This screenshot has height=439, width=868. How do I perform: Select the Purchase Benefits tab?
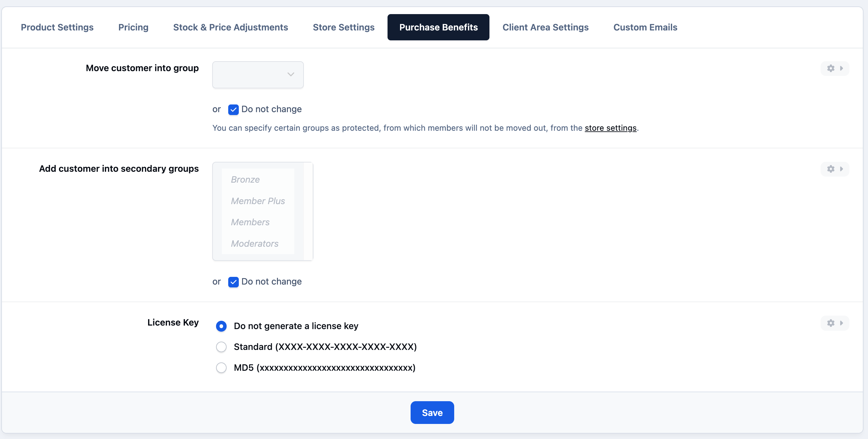pyautogui.click(x=438, y=27)
